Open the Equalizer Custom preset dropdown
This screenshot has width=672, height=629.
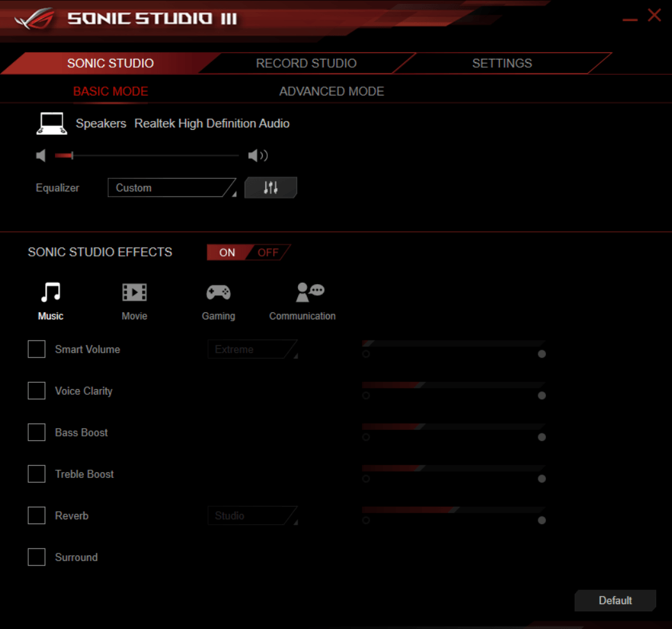pos(171,188)
